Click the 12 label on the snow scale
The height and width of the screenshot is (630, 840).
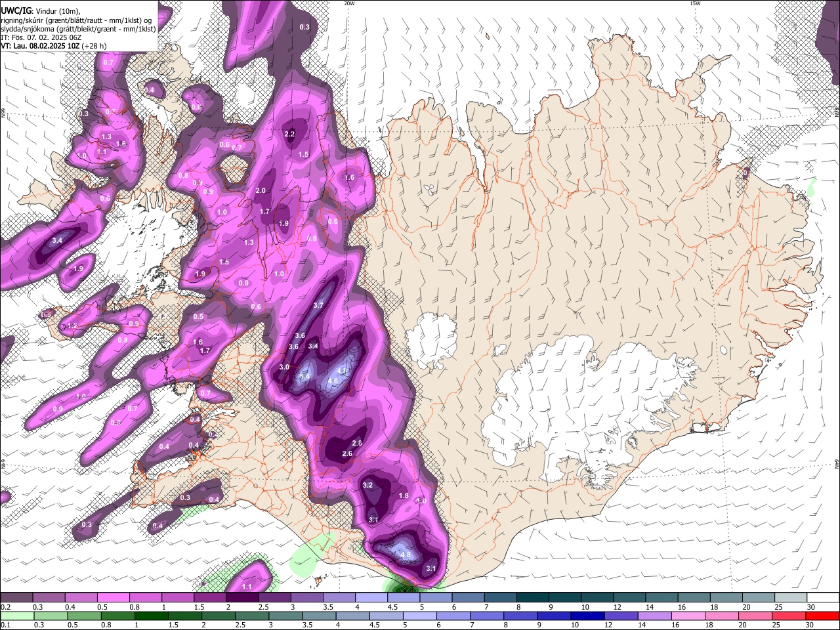click(x=617, y=607)
